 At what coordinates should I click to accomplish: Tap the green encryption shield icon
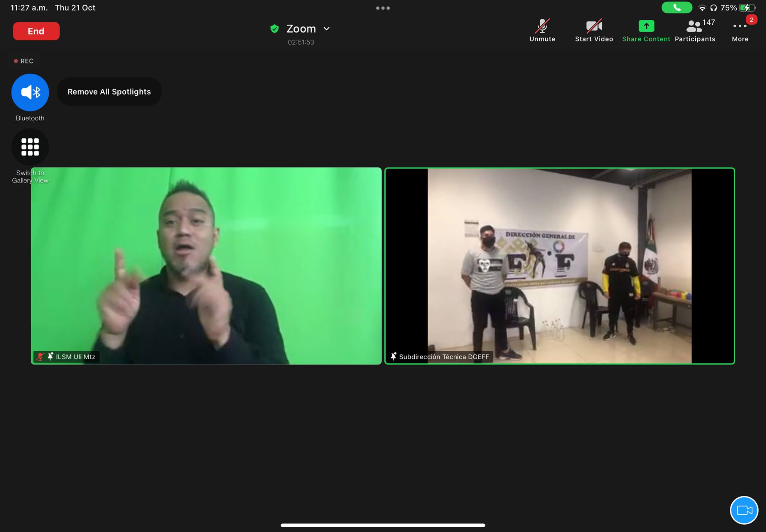275,29
